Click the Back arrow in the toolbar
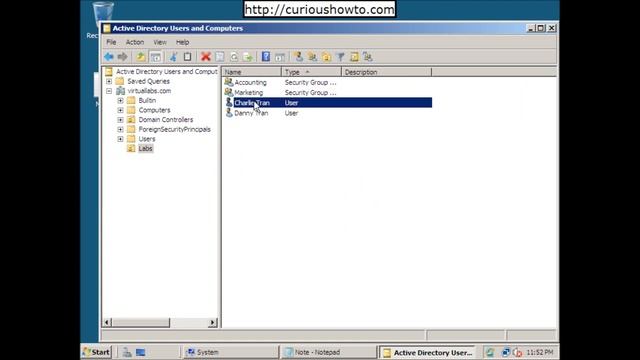This screenshot has width=640, height=360. click(109, 57)
